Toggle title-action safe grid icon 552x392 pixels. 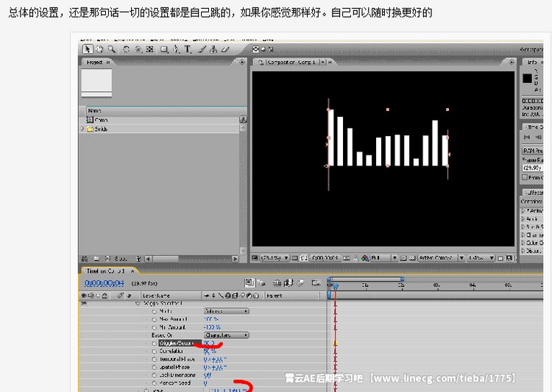[295, 258]
